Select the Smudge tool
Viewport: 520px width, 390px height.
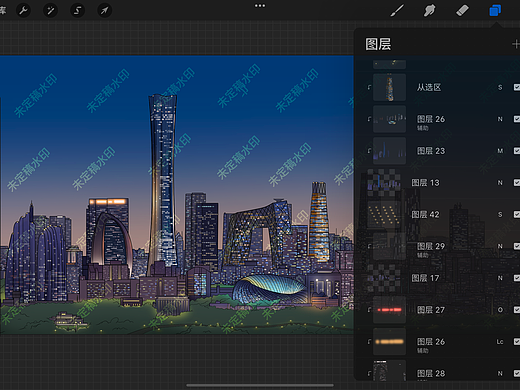(x=429, y=11)
